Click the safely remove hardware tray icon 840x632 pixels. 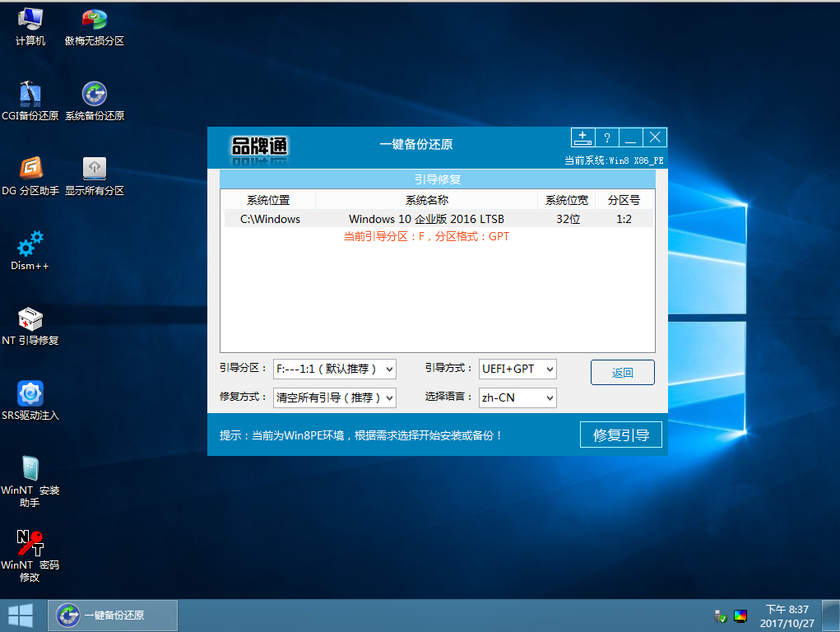pyautogui.click(x=720, y=616)
